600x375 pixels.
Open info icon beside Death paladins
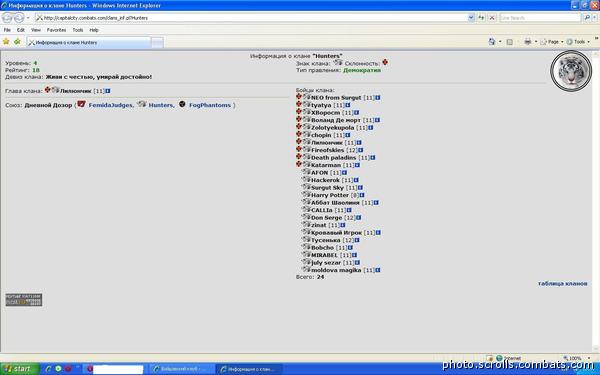coord(373,158)
